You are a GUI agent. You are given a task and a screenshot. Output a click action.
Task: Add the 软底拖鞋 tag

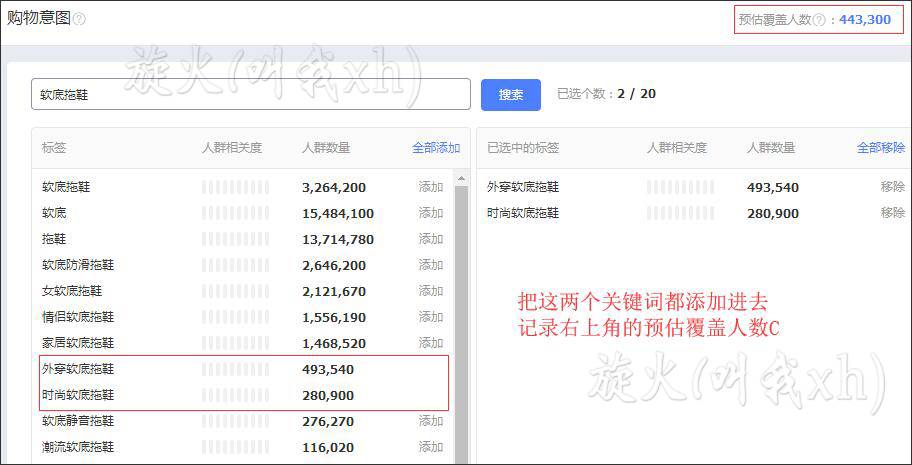point(431,187)
